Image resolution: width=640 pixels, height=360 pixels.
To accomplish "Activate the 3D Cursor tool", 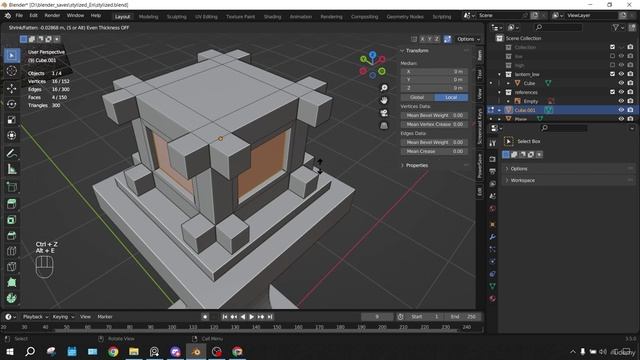I will pos(12,71).
